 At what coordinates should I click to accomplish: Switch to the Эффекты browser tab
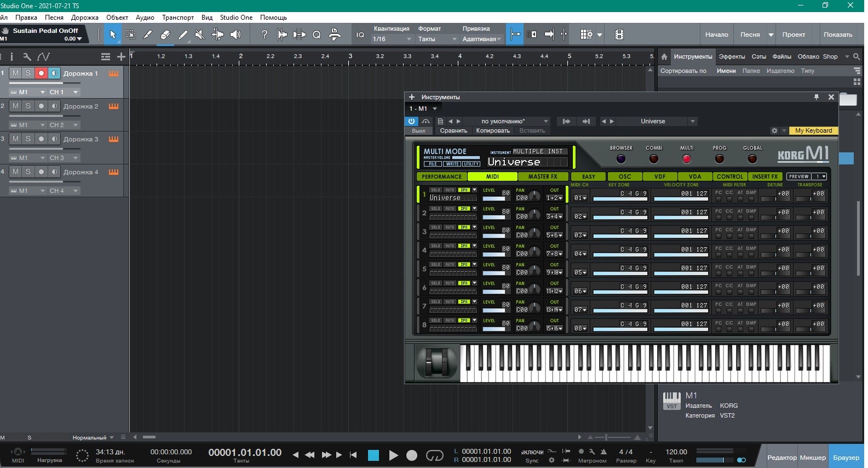(732, 56)
